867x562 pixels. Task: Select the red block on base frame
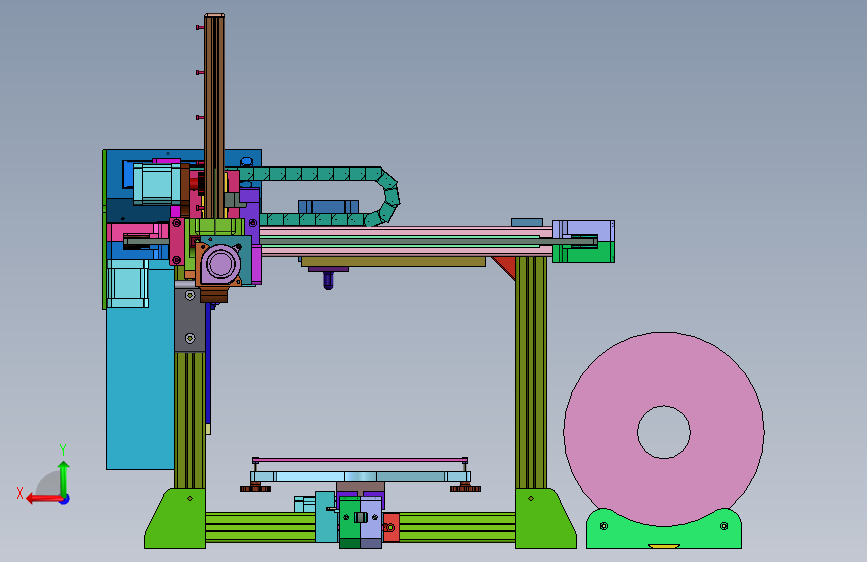[x=391, y=527]
